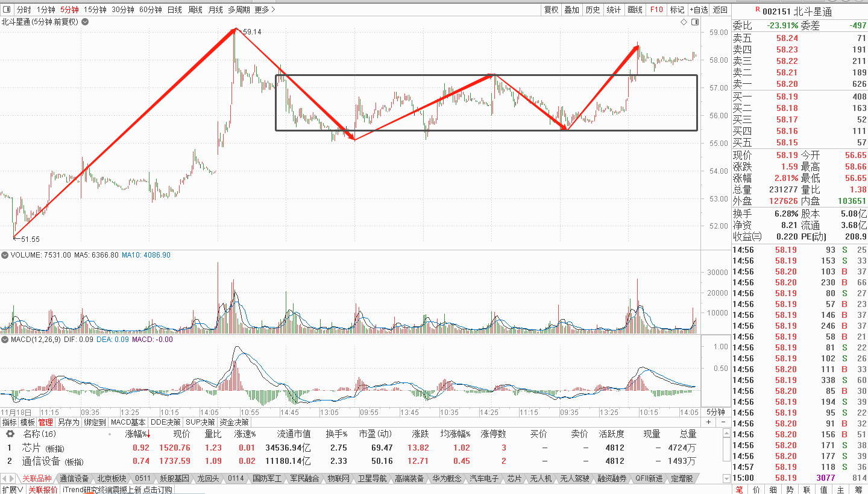Sort list by 换手% column header
Viewport: 868px width, 494px height.
click(337, 434)
